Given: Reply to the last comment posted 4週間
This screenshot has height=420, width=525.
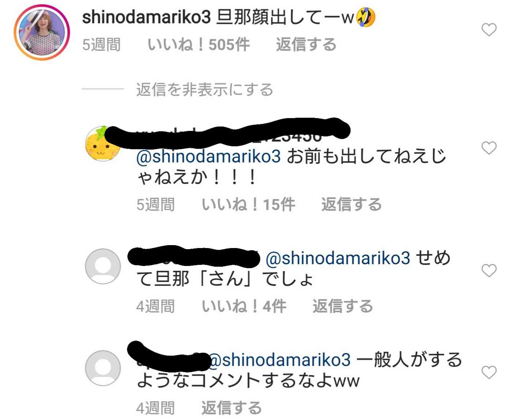Looking at the screenshot, I should 231,408.
